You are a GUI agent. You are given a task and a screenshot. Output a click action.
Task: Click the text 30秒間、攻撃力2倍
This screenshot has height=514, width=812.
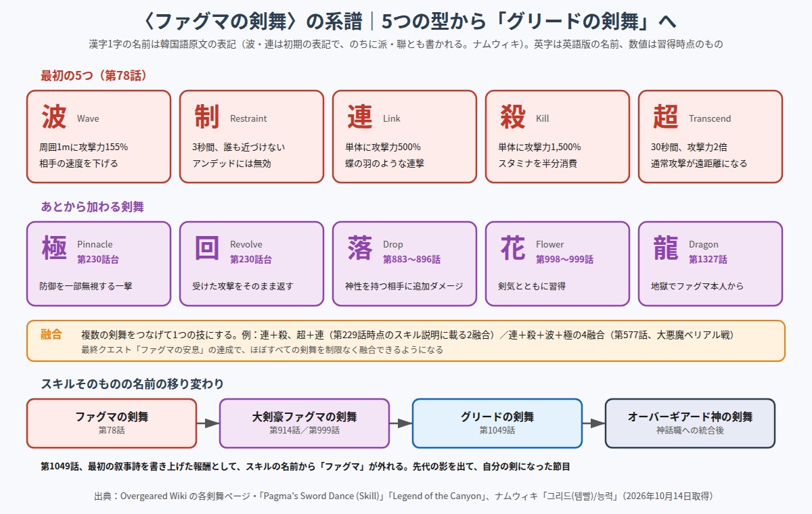690,147
